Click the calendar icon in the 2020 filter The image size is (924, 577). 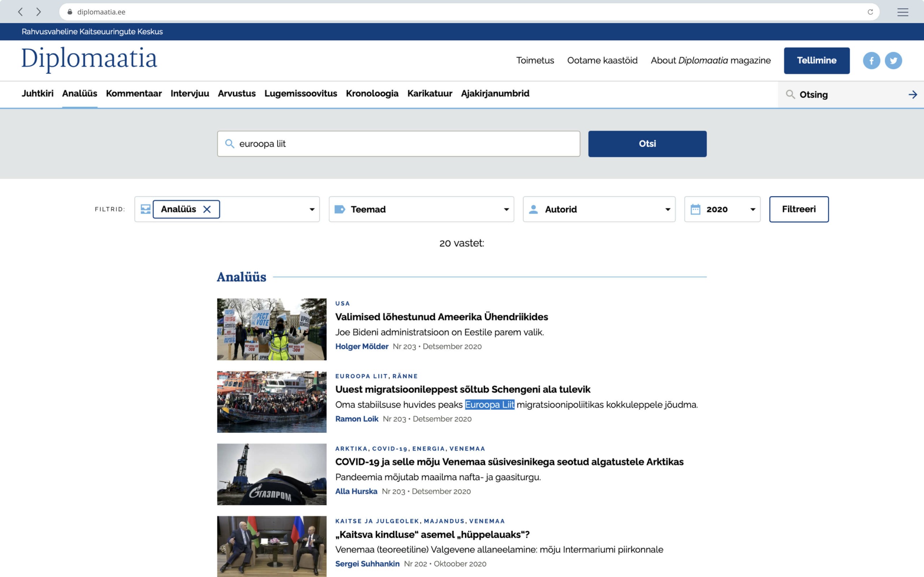point(695,209)
